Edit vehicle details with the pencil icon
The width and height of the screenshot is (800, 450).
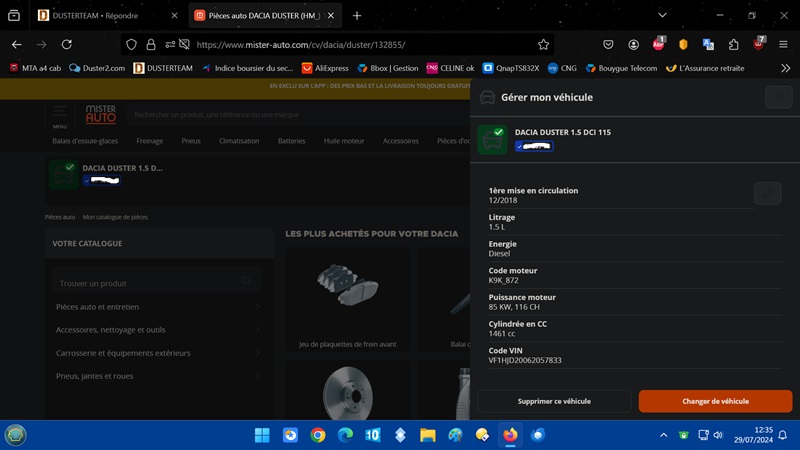(x=767, y=193)
